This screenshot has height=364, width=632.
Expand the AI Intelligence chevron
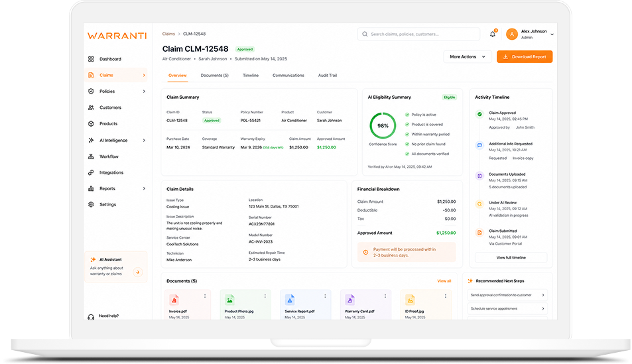(144, 141)
